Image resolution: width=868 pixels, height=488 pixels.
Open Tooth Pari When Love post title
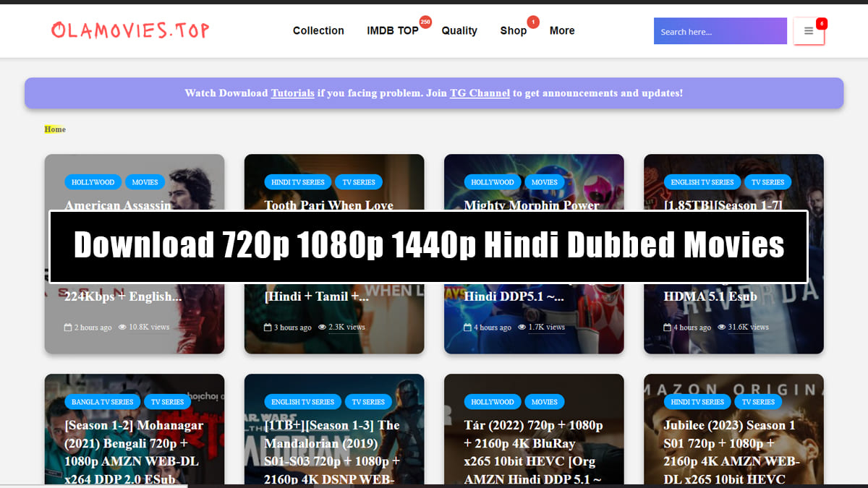point(328,205)
